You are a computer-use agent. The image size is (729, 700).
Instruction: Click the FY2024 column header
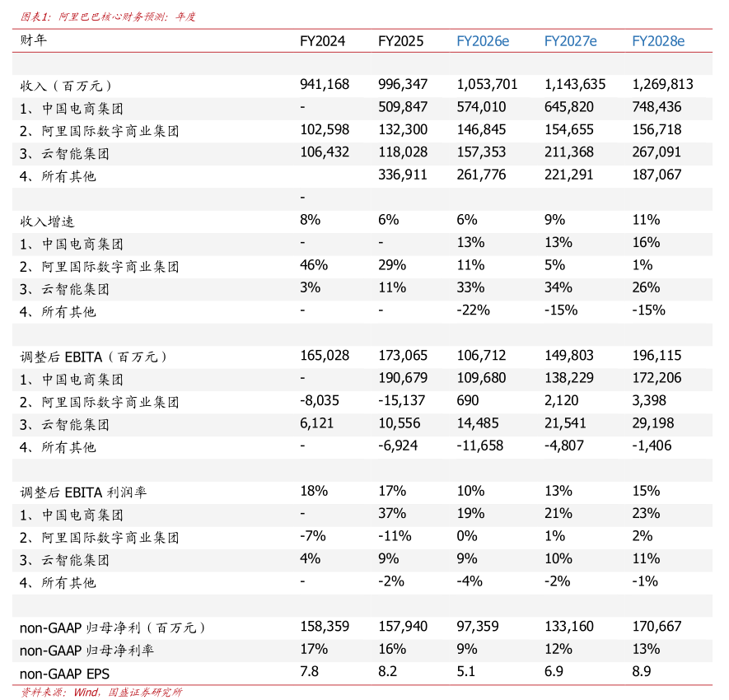tap(323, 41)
